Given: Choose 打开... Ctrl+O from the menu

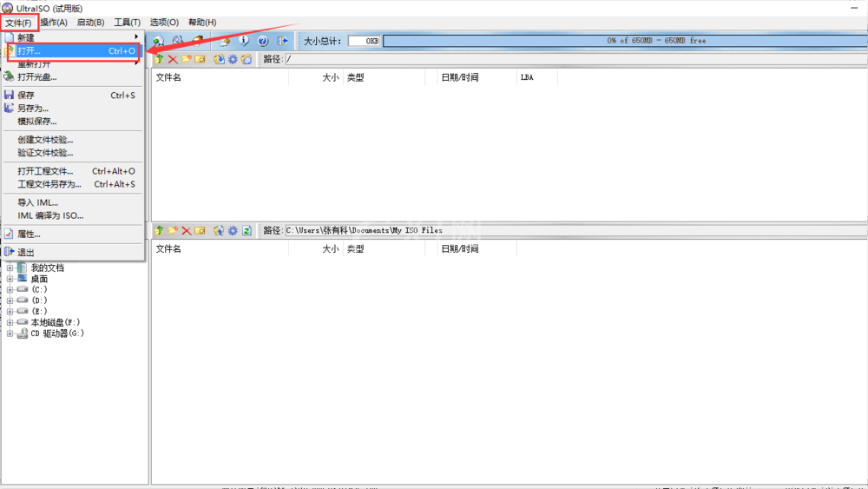Looking at the screenshot, I should [x=73, y=51].
